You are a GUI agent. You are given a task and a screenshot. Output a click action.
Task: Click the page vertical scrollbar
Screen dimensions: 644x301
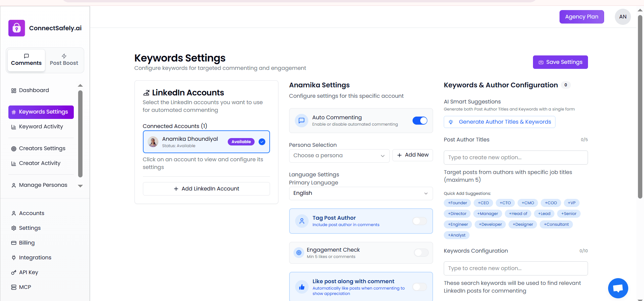[640, 107]
